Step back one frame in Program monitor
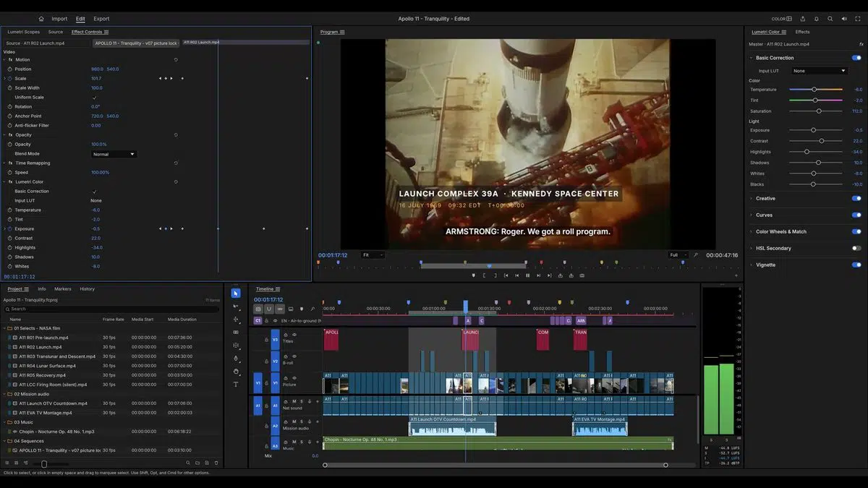This screenshot has width=868, height=488. [516, 275]
